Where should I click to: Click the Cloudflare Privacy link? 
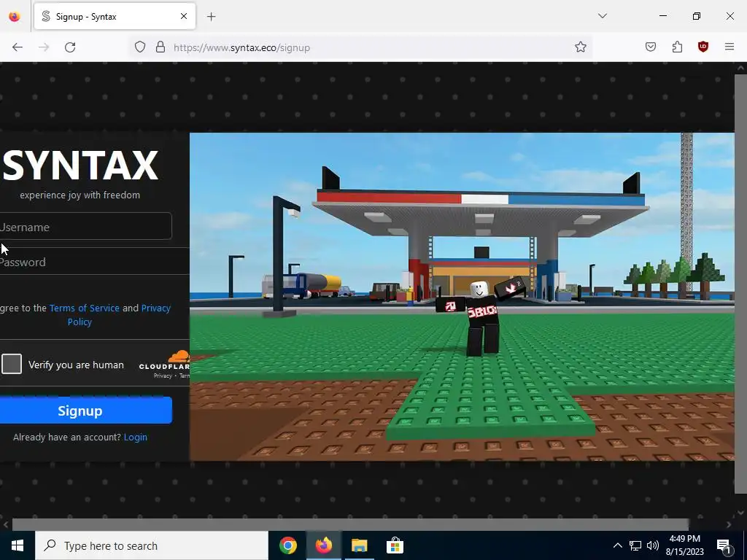163,376
